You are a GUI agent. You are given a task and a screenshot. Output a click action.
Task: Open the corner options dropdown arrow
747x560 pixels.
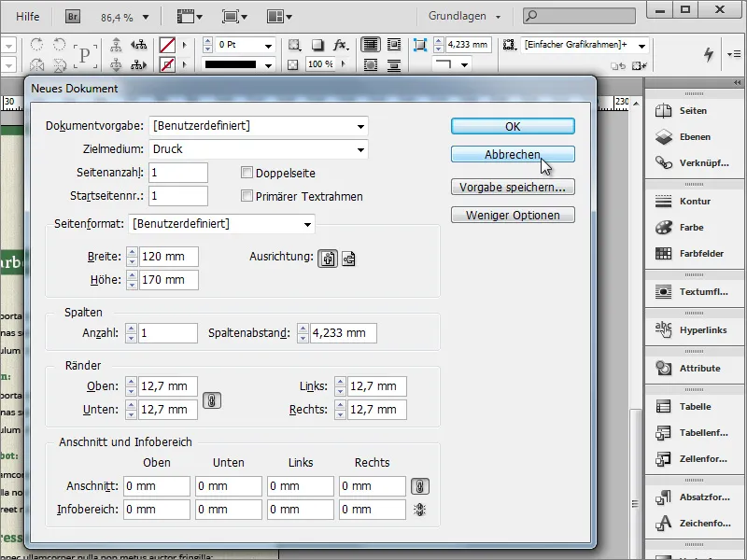click(464, 64)
